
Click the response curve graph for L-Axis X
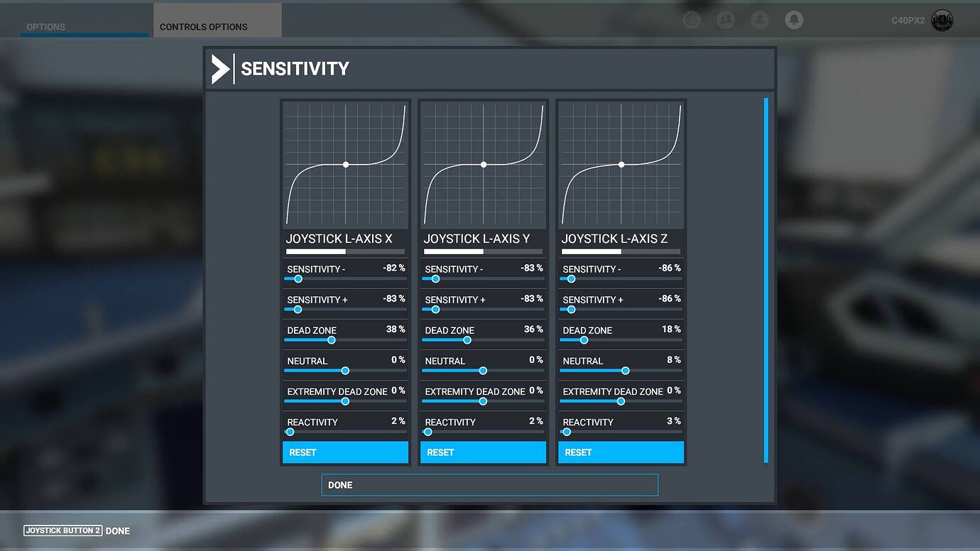[345, 164]
